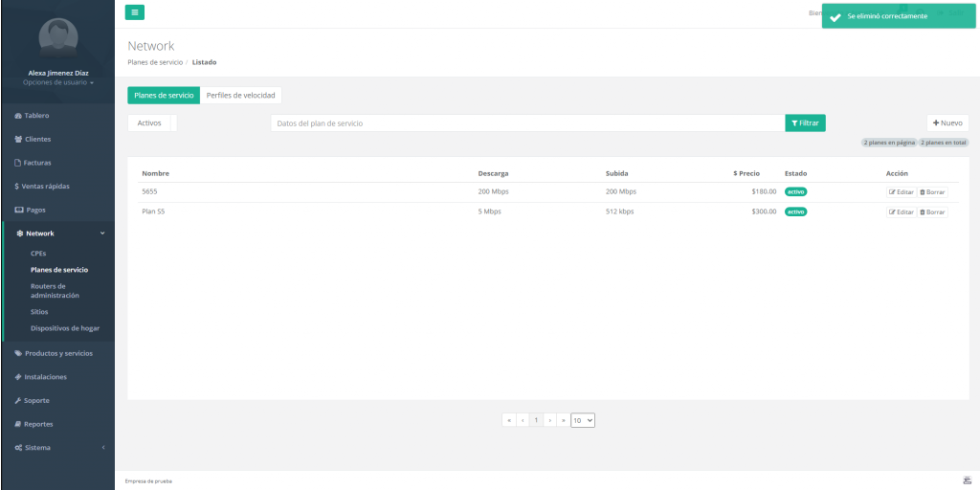Edit the Plan S5 row
Screen dimensions: 980x490
coord(902,212)
